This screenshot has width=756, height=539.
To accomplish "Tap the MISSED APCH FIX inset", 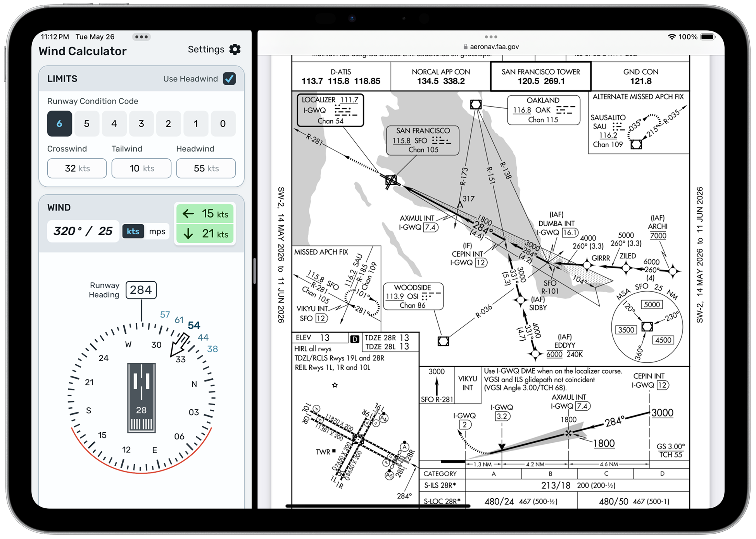I will [x=337, y=288].
